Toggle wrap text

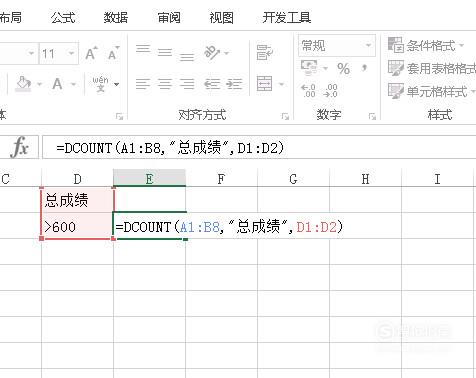point(265,53)
